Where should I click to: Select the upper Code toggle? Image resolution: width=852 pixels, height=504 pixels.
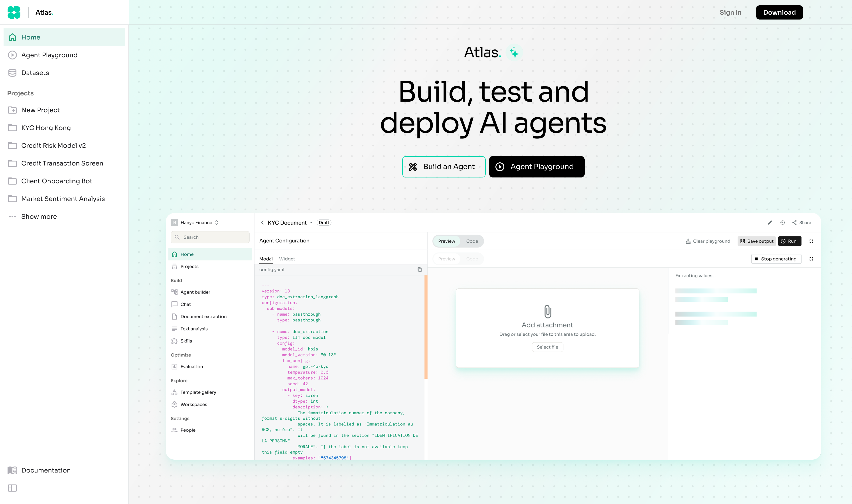pyautogui.click(x=472, y=241)
